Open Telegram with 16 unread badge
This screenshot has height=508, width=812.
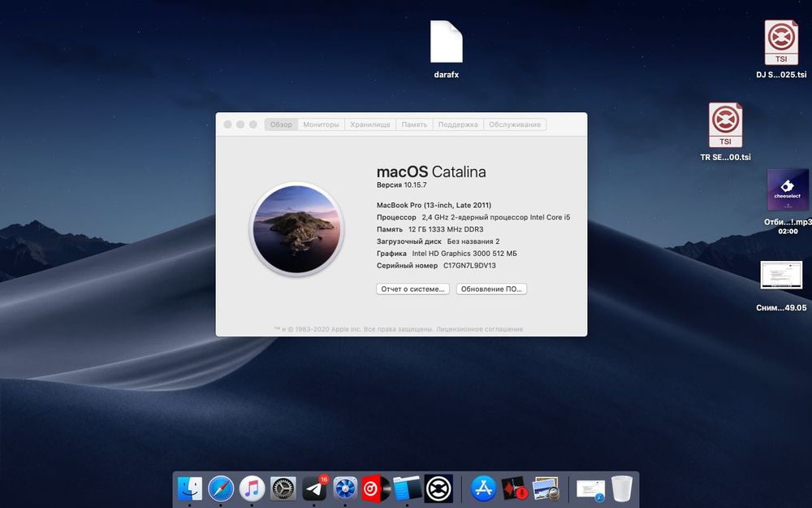[x=314, y=488]
